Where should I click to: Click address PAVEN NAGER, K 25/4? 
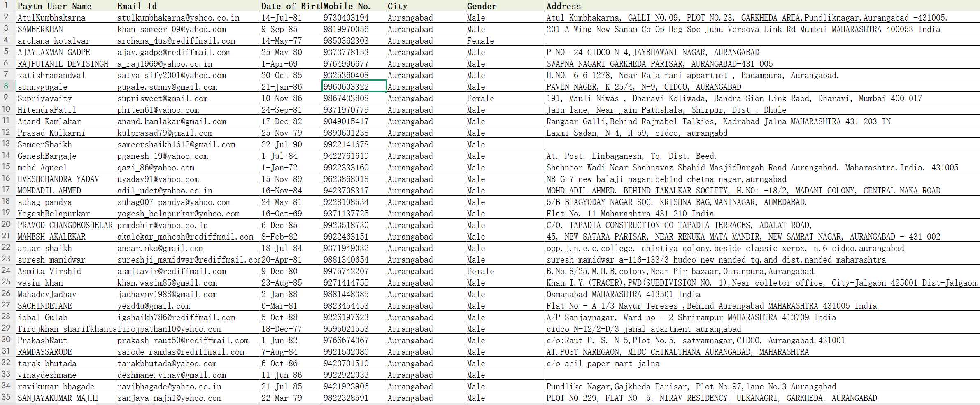click(762, 86)
